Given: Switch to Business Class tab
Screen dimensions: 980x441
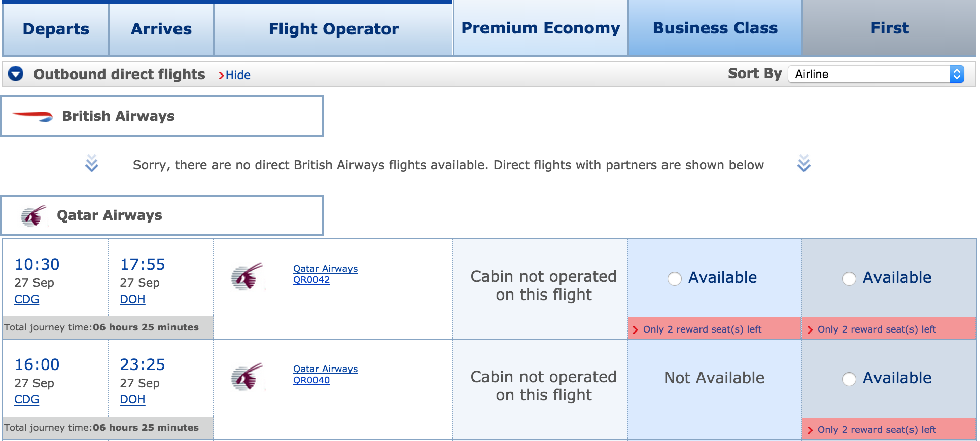Looking at the screenshot, I should point(715,28).
